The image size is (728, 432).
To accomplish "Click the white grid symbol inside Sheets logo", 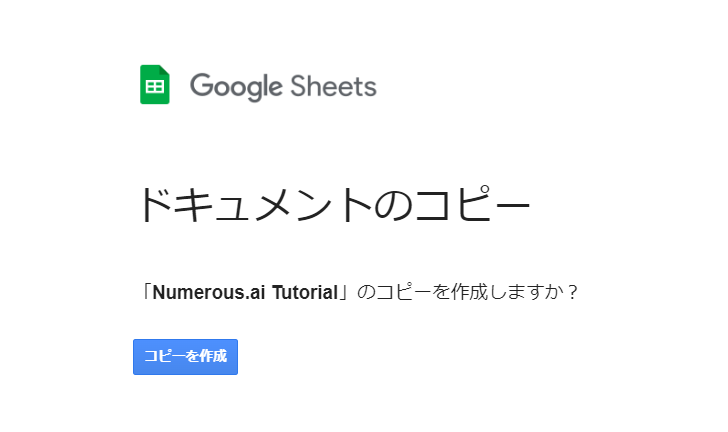I will click(155, 88).
